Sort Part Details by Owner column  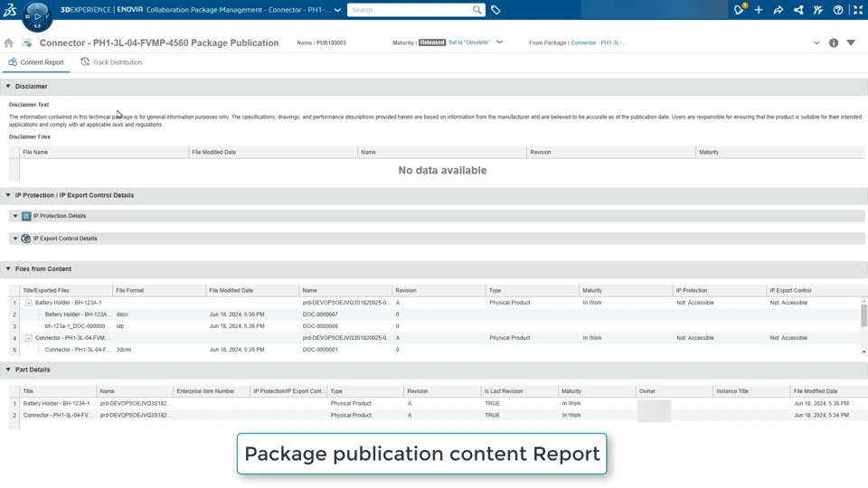(674, 391)
